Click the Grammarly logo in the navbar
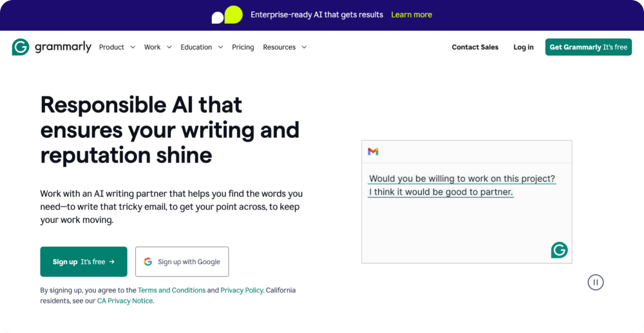The height and width of the screenshot is (333, 644). 52,47
